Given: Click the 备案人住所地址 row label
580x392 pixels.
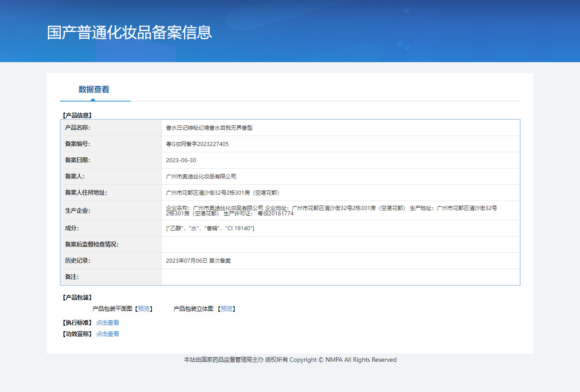Looking at the screenshot, I should 86,193.
